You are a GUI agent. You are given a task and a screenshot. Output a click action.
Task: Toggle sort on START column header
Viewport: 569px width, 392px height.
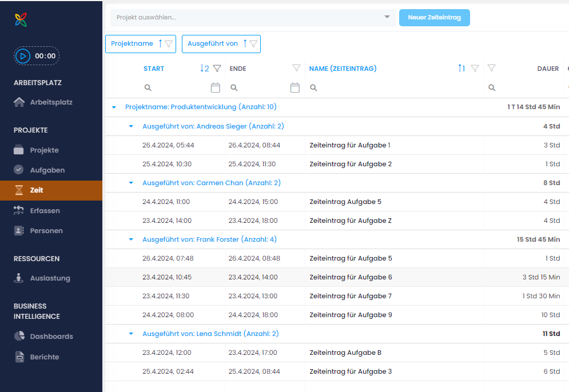coord(204,69)
